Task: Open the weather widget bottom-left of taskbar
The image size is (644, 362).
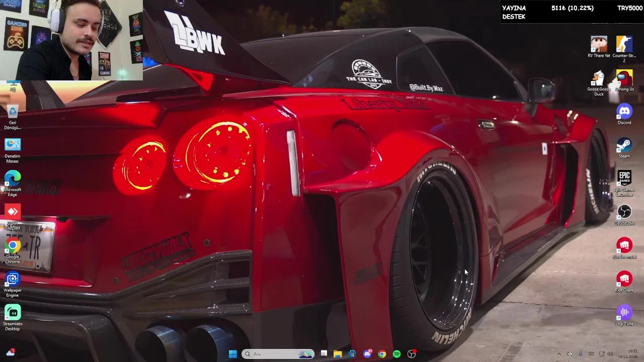Action: [x=10, y=352]
